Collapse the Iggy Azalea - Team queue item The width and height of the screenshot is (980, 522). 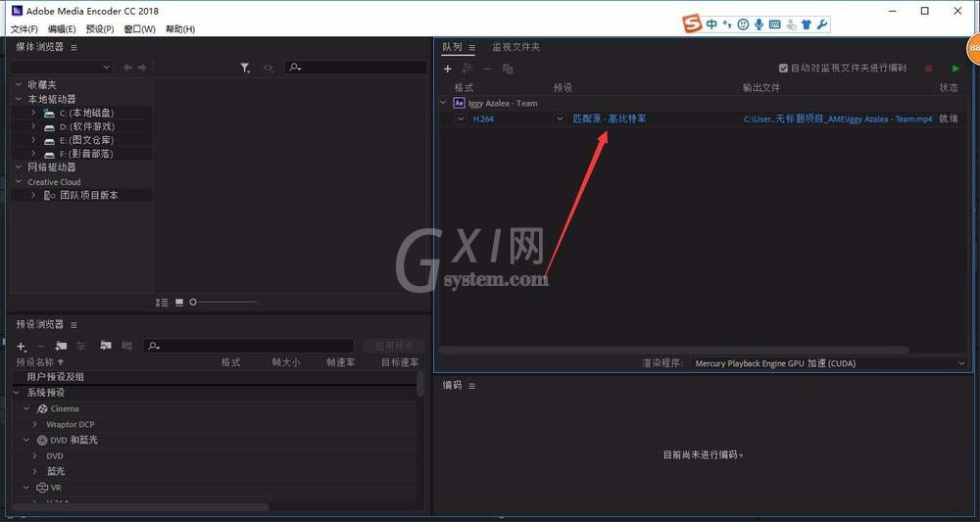443,103
